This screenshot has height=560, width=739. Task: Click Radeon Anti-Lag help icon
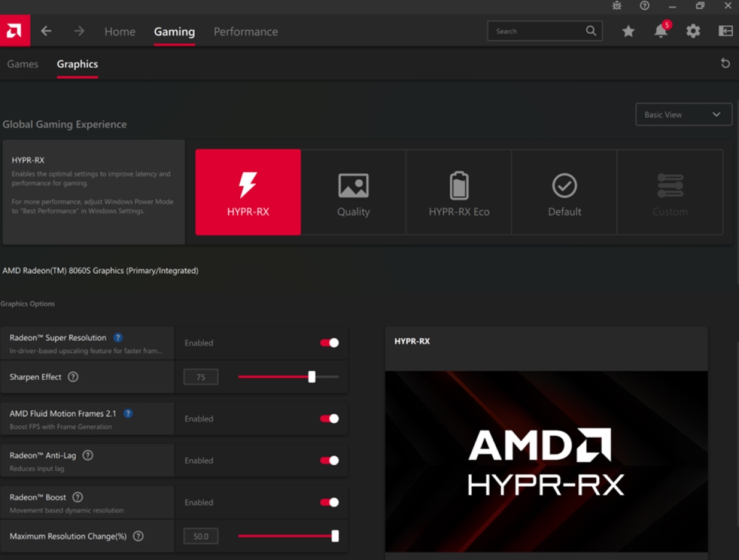87,455
